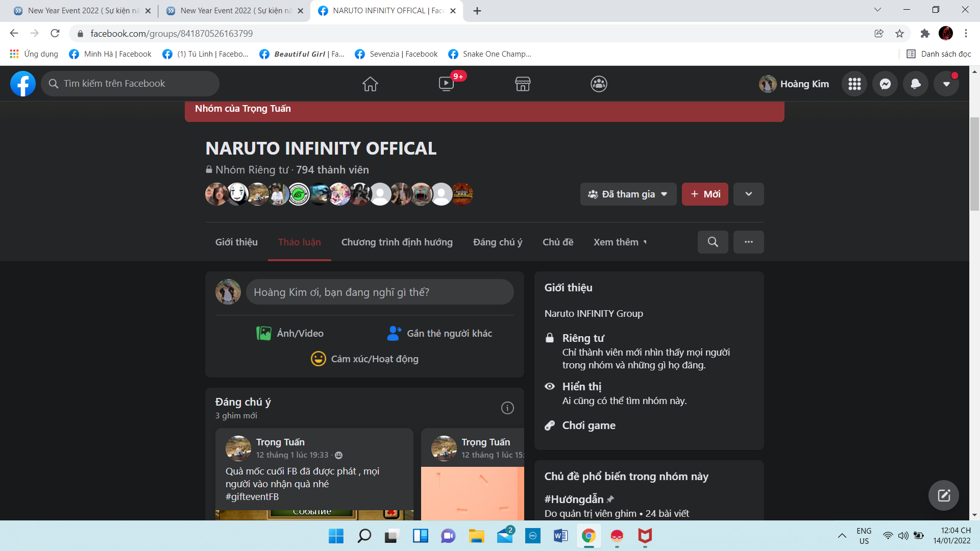This screenshot has width=980, height=551.
Task: Open Hoàng Kim profile link
Action: [x=794, y=84]
